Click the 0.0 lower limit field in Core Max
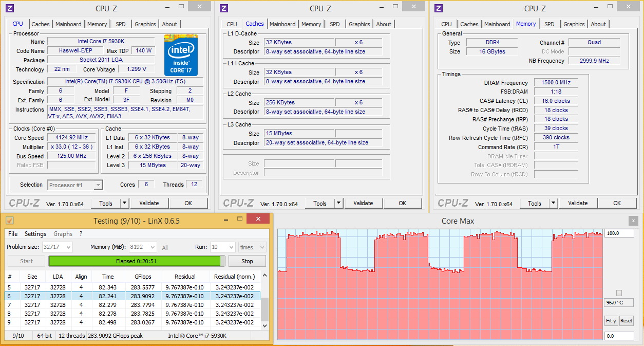 (619, 336)
